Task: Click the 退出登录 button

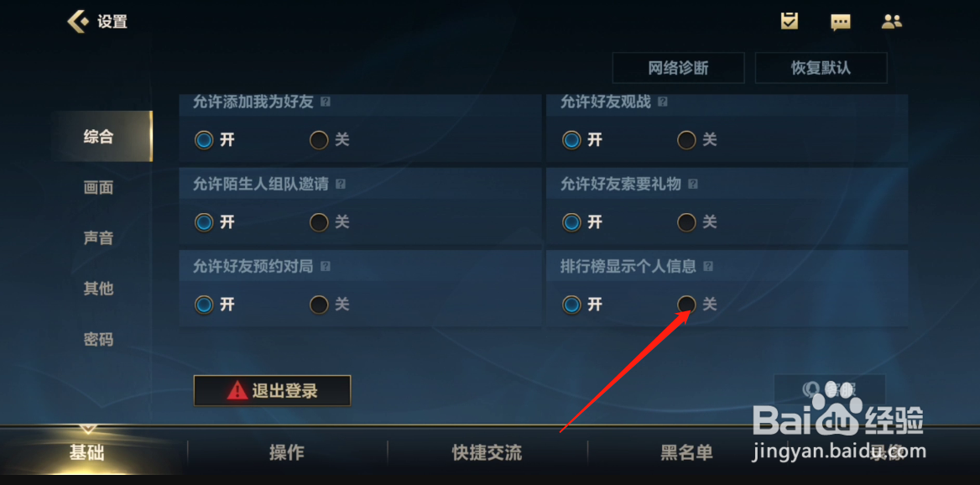Action: (x=273, y=391)
